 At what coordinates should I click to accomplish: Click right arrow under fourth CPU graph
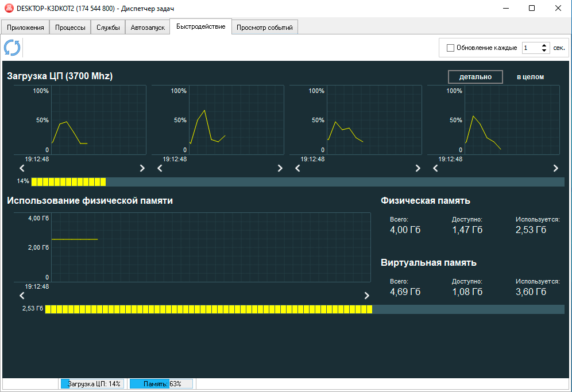(x=555, y=168)
